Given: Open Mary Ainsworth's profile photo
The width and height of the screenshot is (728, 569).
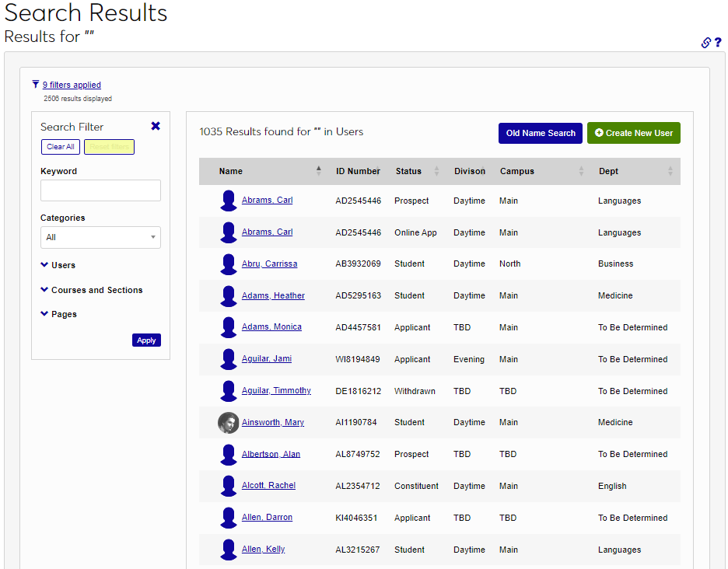Looking at the screenshot, I should click(x=228, y=423).
